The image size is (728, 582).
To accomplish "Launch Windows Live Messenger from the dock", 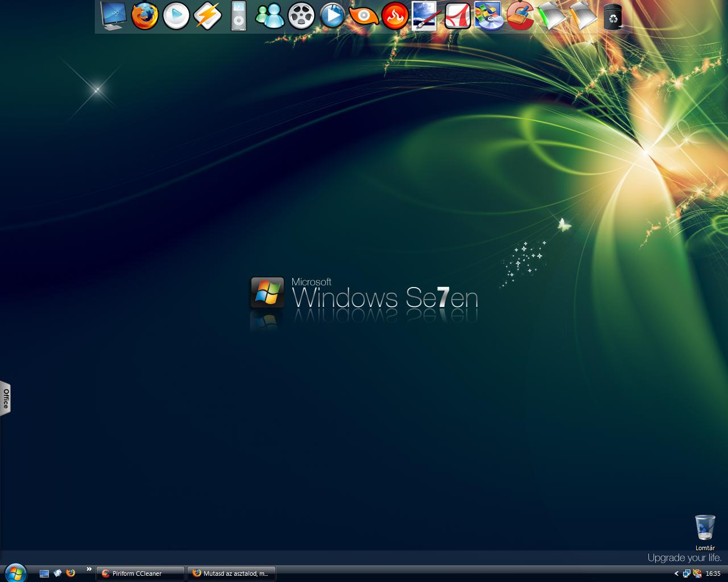I will [270, 15].
